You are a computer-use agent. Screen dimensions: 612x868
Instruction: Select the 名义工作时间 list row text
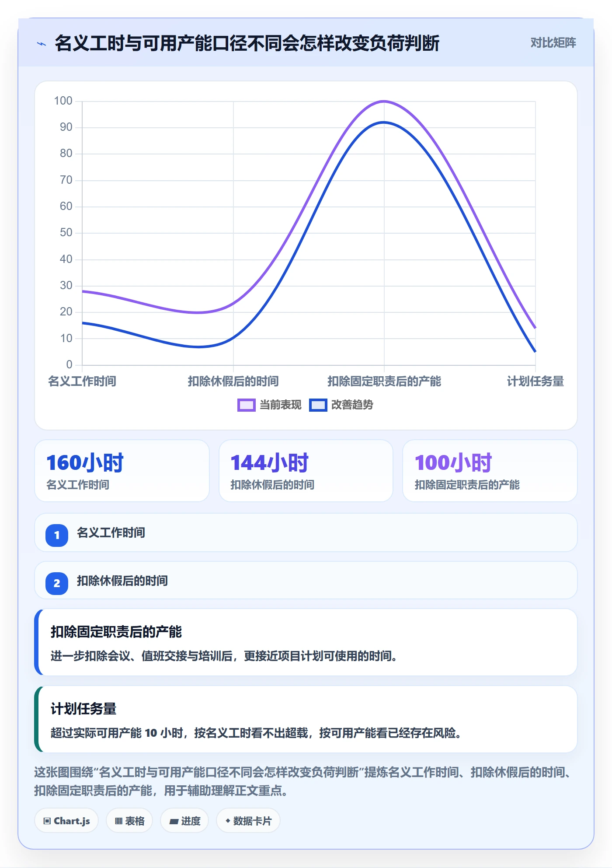click(111, 532)
